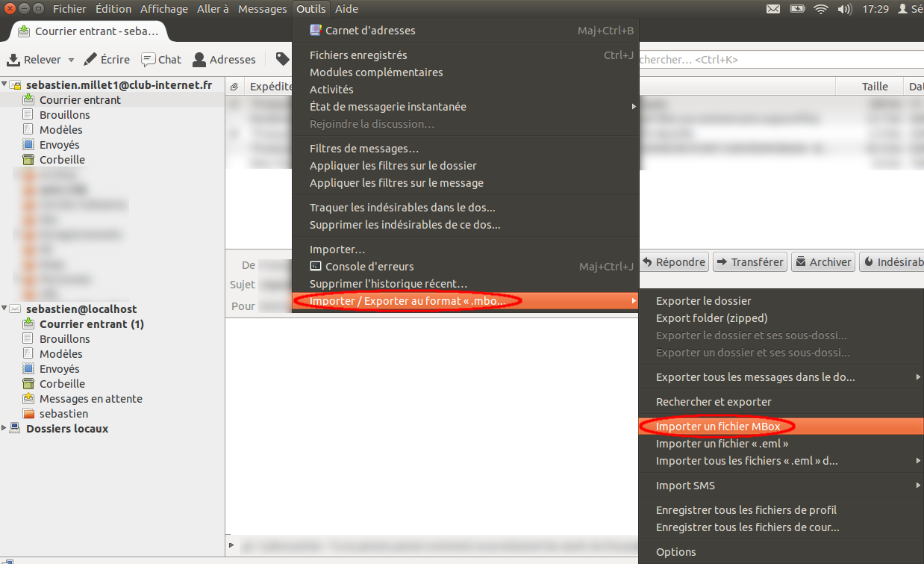This screenshot has width=924, height=564.
Task: Click the Corbeille trash icon under sebastien@localhost
Action: tap(28, 383)
